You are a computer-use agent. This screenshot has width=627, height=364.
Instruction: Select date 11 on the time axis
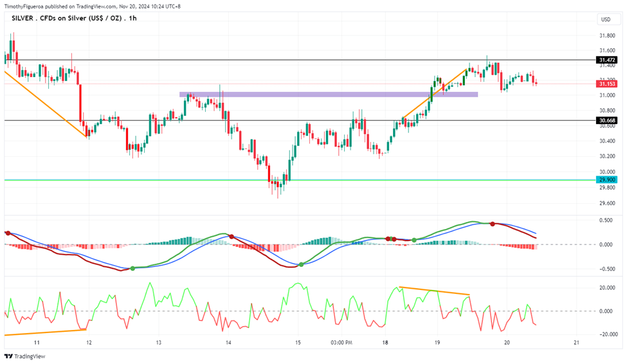(x=37, y=342)
